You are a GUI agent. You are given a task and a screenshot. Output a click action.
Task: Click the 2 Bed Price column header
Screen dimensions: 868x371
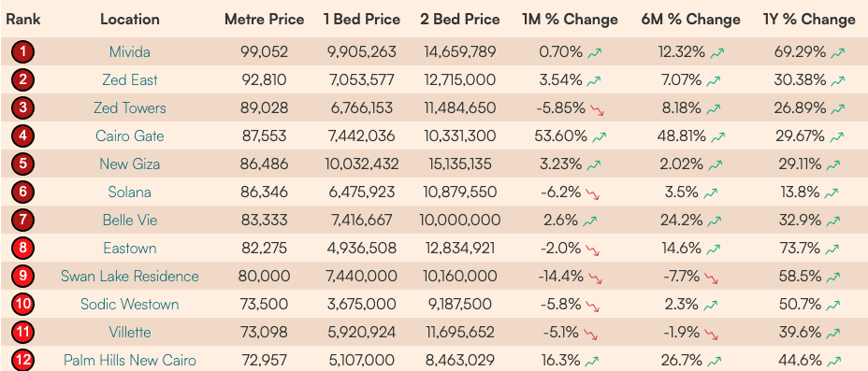click(x=460, y=20)
